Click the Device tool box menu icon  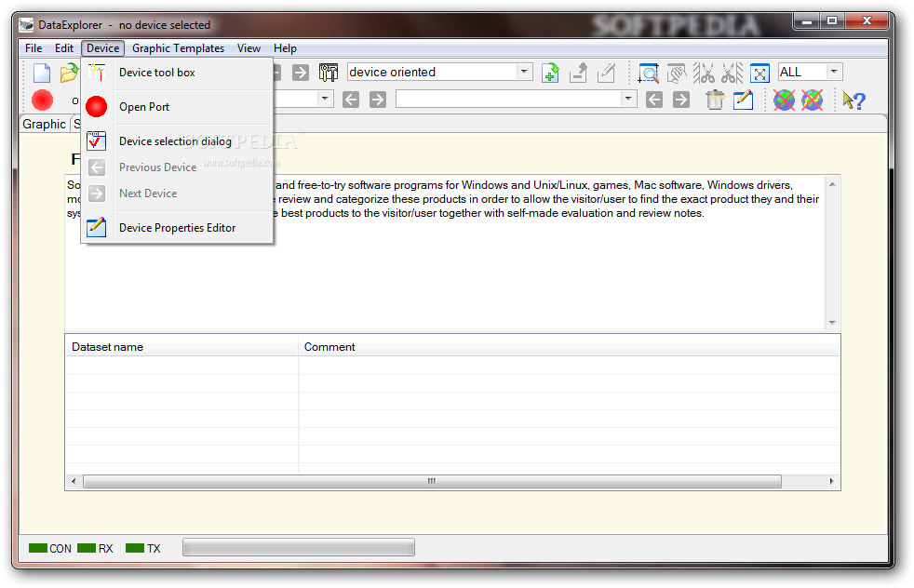[x=96, y=73]
